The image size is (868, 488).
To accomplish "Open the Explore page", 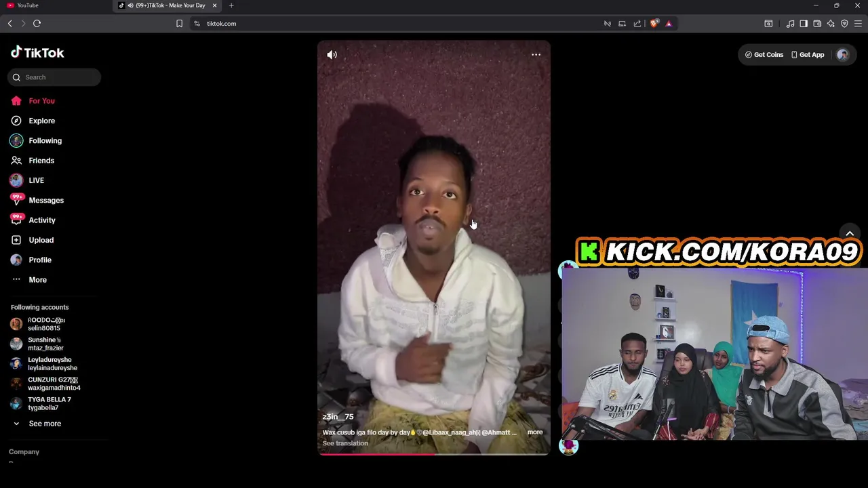I will [x=41, y=121].
